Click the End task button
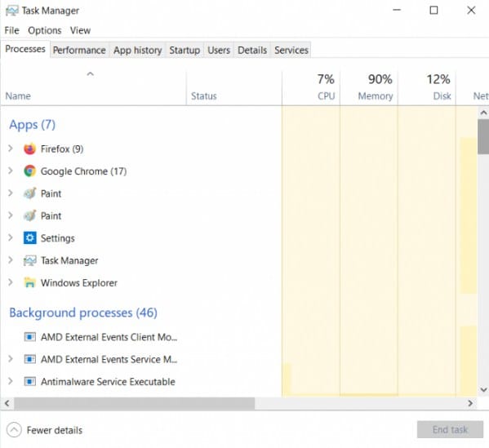Image resolution: width=489 pixels, height=448 pixels. pyautogui.click(x=450, y=429)
